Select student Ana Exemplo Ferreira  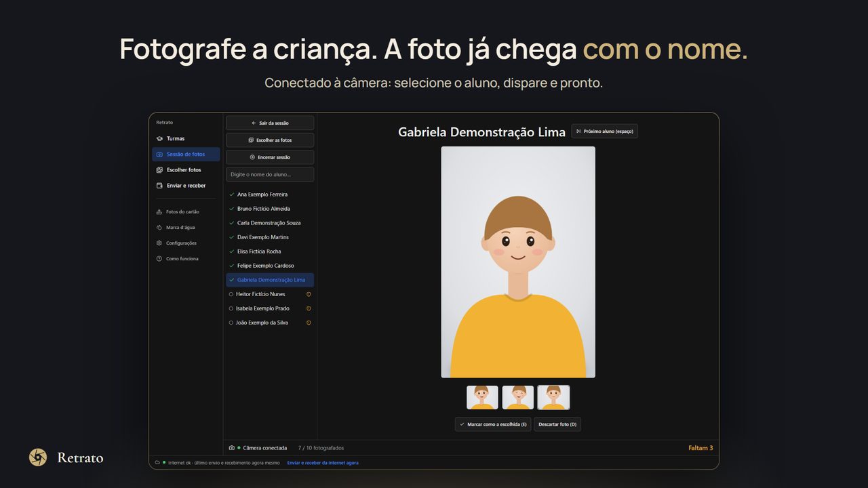click(x=270, y=195)
